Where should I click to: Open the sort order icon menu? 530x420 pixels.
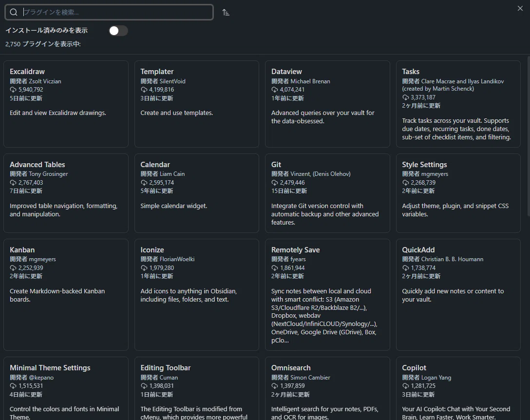click(x=226, y=13)
